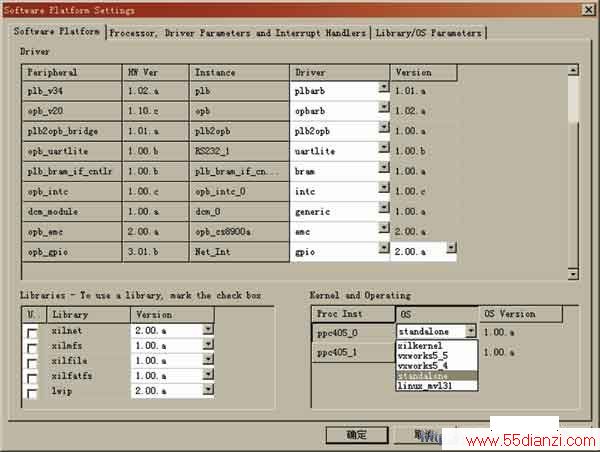Select the opb_intc peripheral cell
The image size is (600, 452).
(x=72, y=191)
